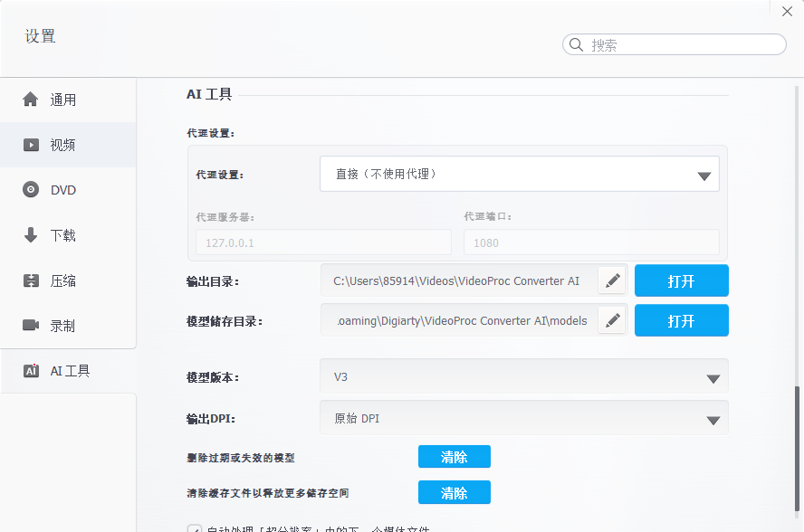The height and width of the screenshot is (532, 804).
Task: Expand the 代理设置 proxy mode dropdown
Action: [520, 175]
